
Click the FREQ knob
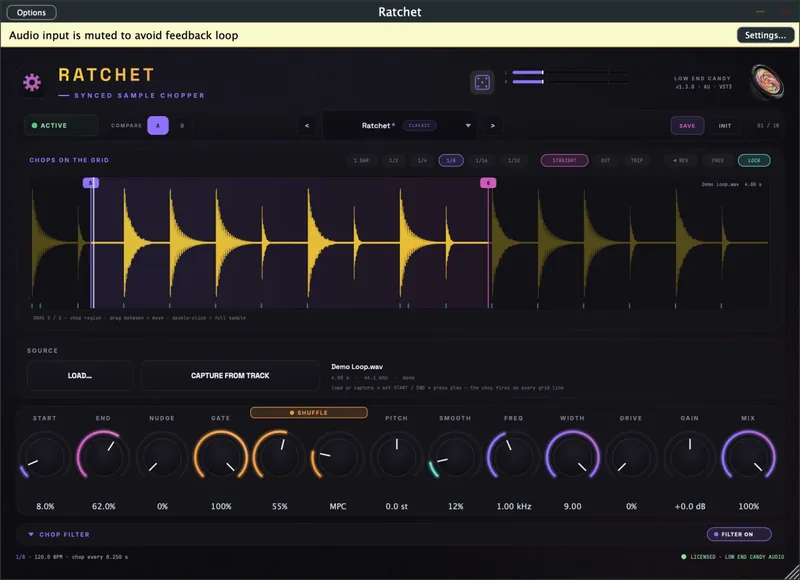pos(513,456)
